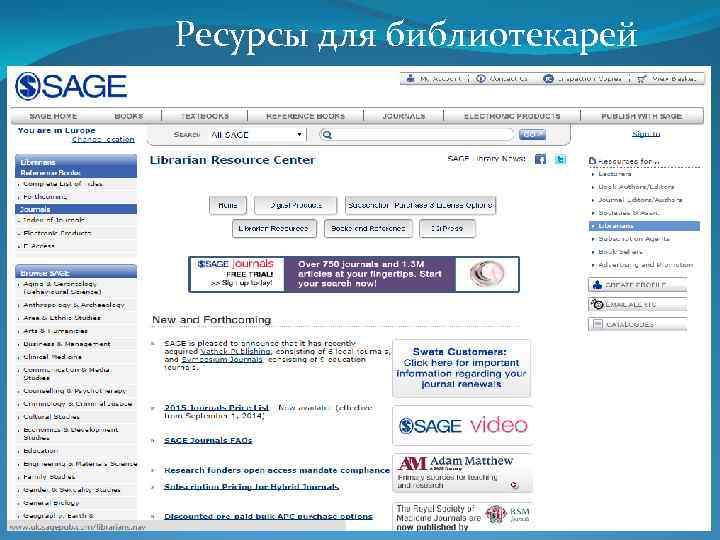Browse Arts & Humanities subject
The height and width of the screenshot is (540, 720).
[x=55, y=331]
